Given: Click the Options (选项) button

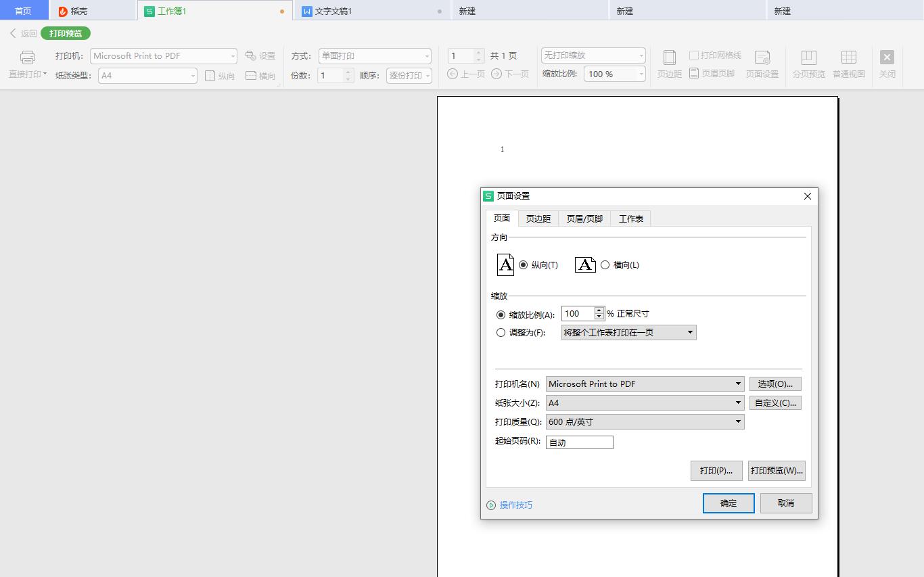Looking at the screenshot, I should [x=775, y=384].
